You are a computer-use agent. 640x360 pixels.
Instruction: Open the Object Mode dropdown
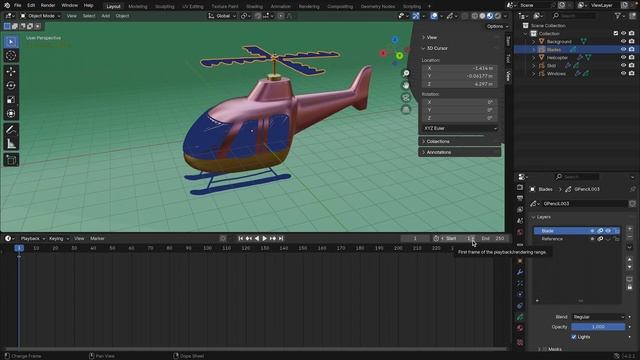(41, 16)
